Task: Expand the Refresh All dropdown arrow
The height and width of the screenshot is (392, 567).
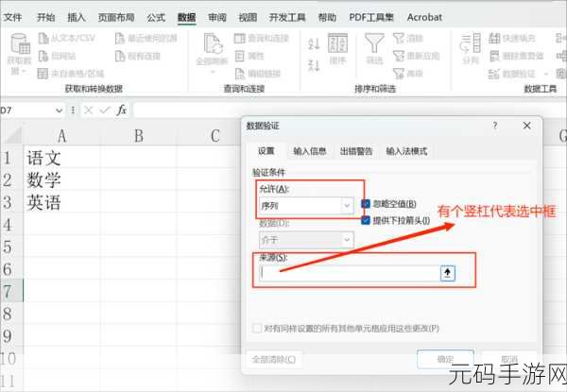Action: coord(213,72)
